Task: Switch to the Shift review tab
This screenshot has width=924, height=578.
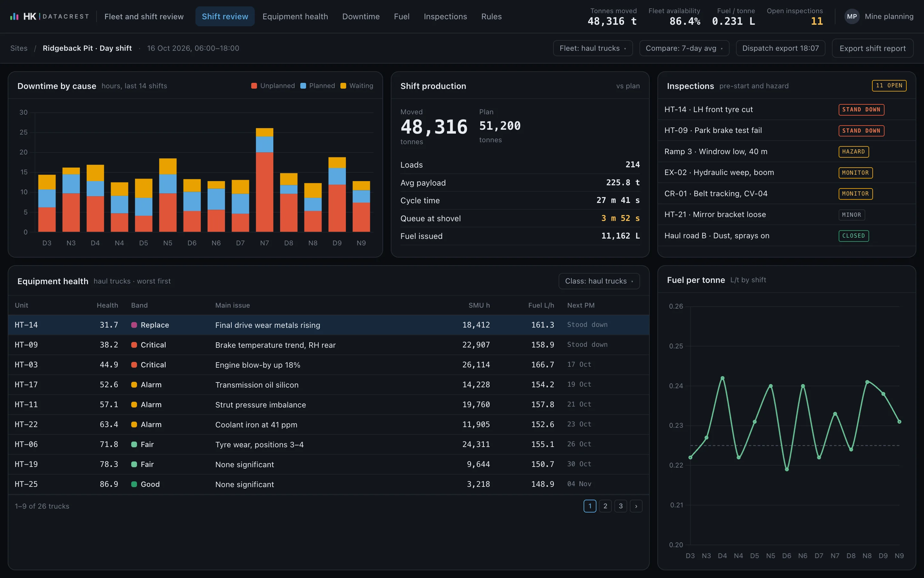Action: pyautogui.click(x=225, y=16)
